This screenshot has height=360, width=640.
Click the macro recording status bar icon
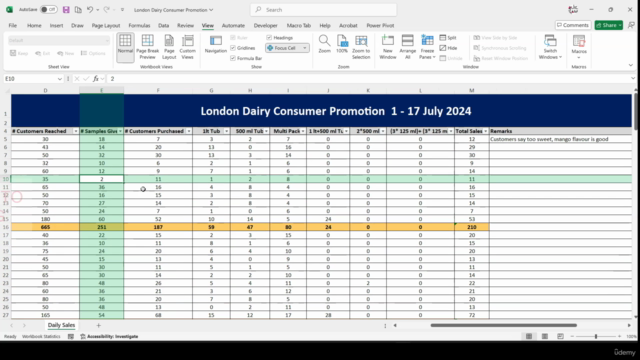(x=71, y=336)
